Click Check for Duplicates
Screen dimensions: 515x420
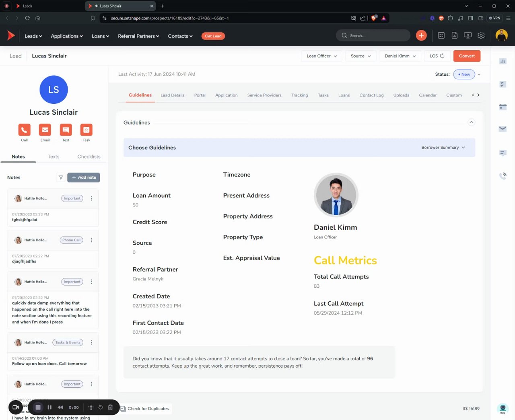coord(145,409)
